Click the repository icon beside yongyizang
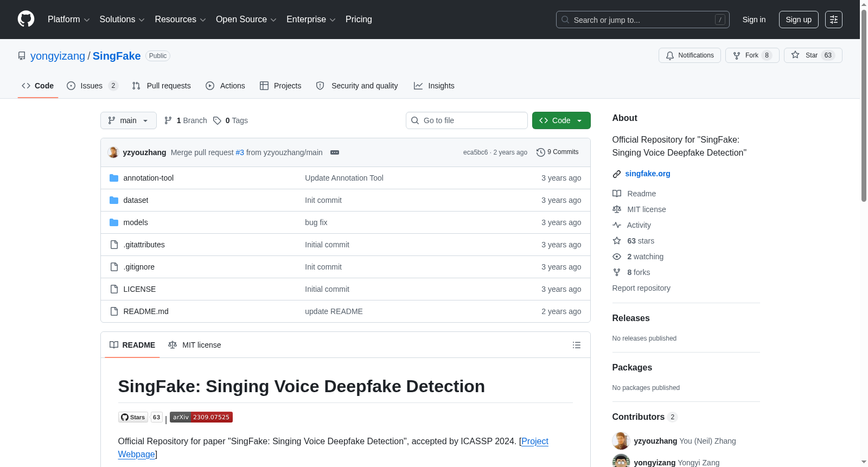Image resolution: width=868 pixels, height=467 pixels. pyautogui.click(x=22, y=56)
